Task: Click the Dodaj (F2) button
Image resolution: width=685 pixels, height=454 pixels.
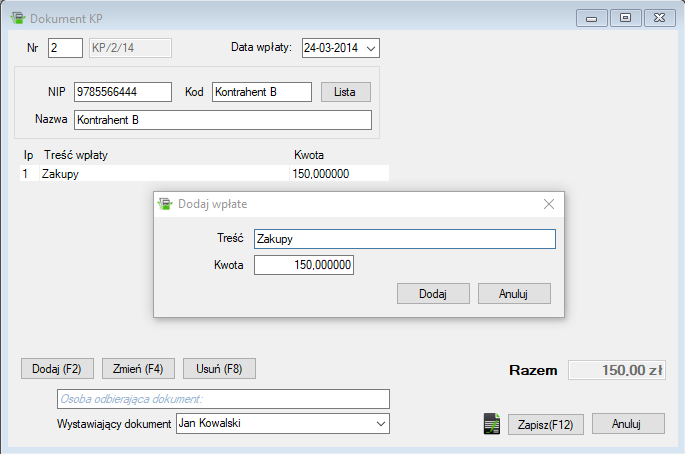Action: click(x=57, y=369)
